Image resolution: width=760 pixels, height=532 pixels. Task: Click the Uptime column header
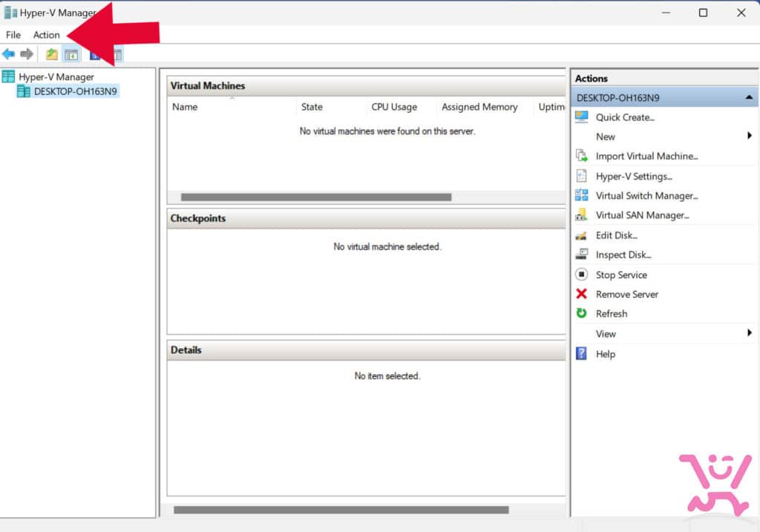tap(550, 107)
